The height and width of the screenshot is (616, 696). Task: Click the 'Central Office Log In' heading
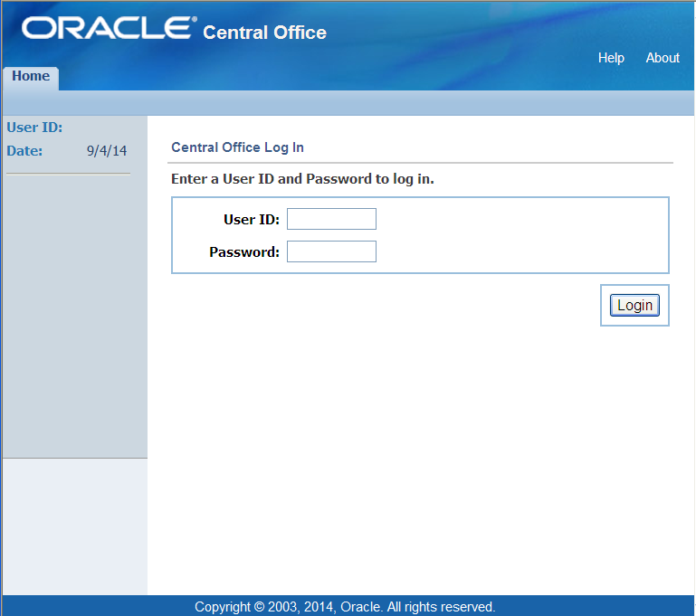tap(237, 147)
